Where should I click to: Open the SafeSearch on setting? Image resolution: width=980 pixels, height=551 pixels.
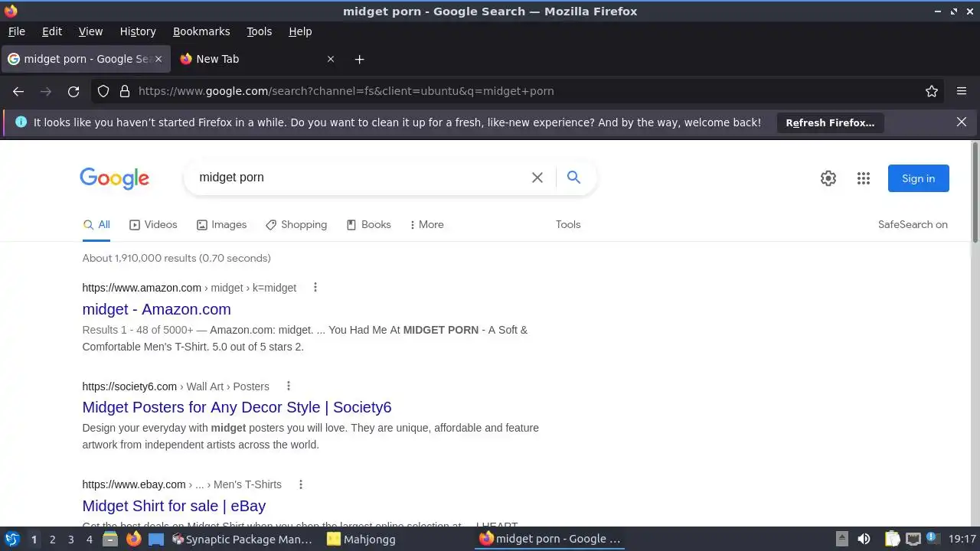click(913, 224)
